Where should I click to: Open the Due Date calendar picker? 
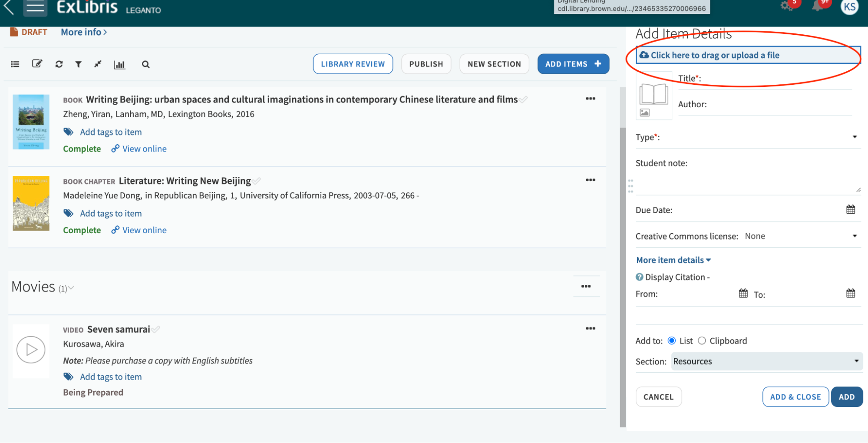point(851,209)
